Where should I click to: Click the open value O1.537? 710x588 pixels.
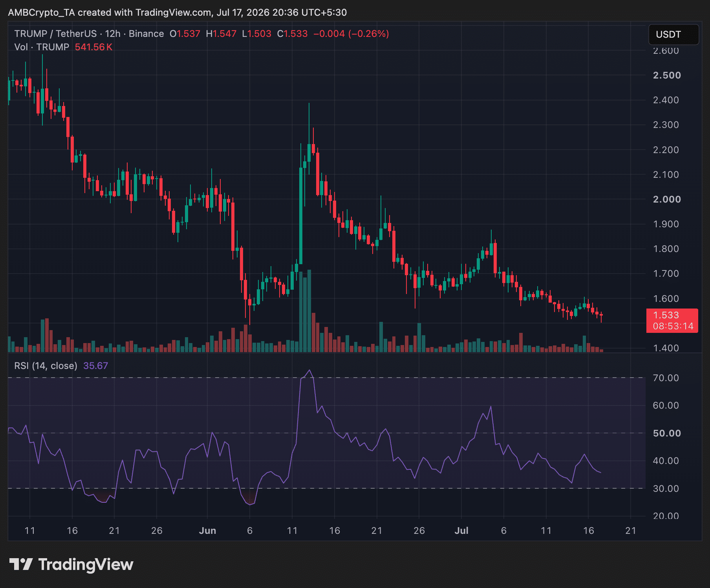(x=185, y=34)
